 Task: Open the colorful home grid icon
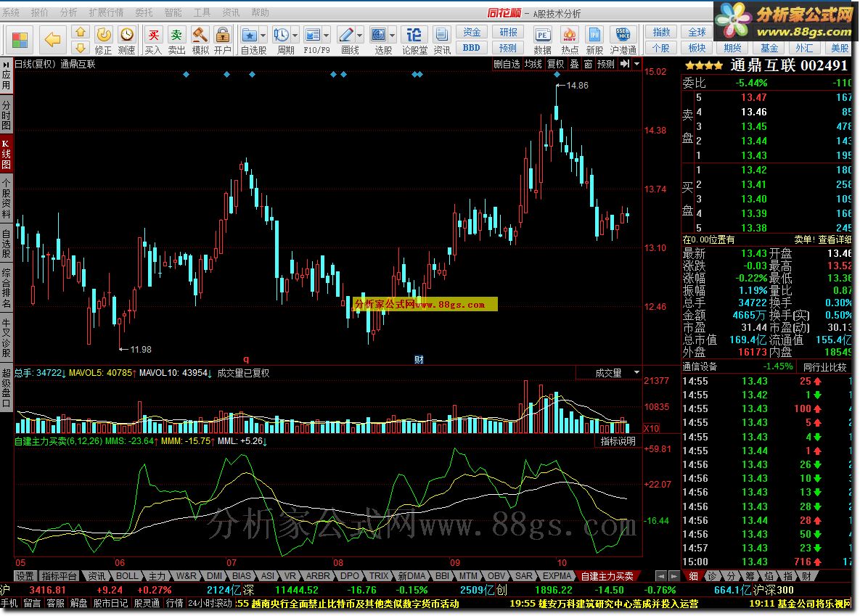(20, 41)
